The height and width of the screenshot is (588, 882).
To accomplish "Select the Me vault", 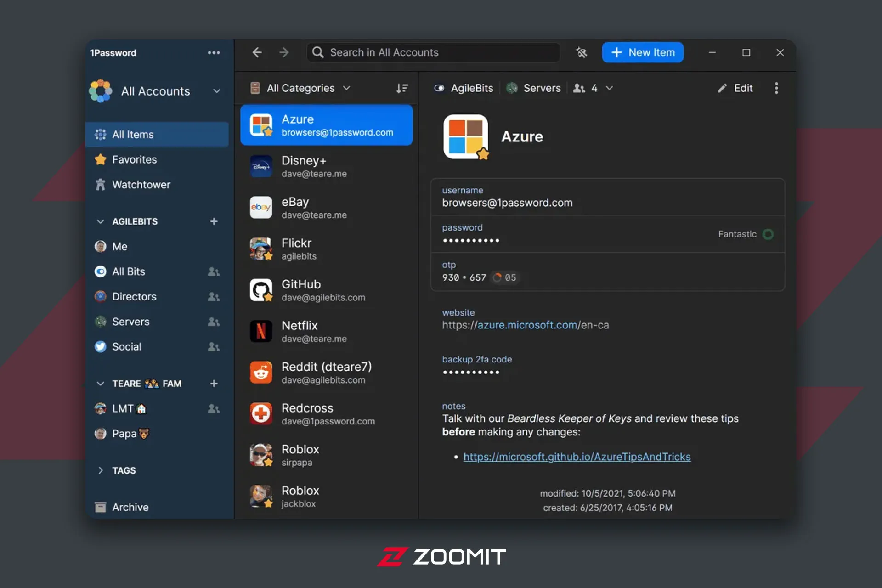I will coord(157,247).
